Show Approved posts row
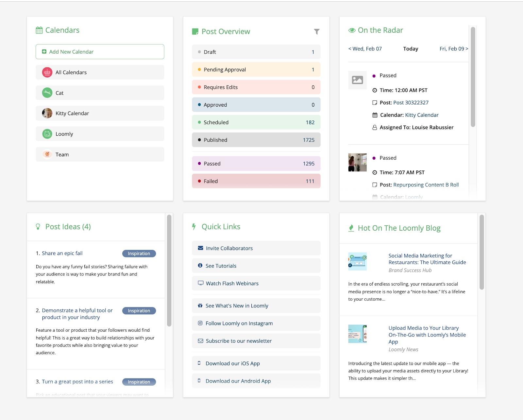Screen dimensions: 523x420 pos(256,105)
